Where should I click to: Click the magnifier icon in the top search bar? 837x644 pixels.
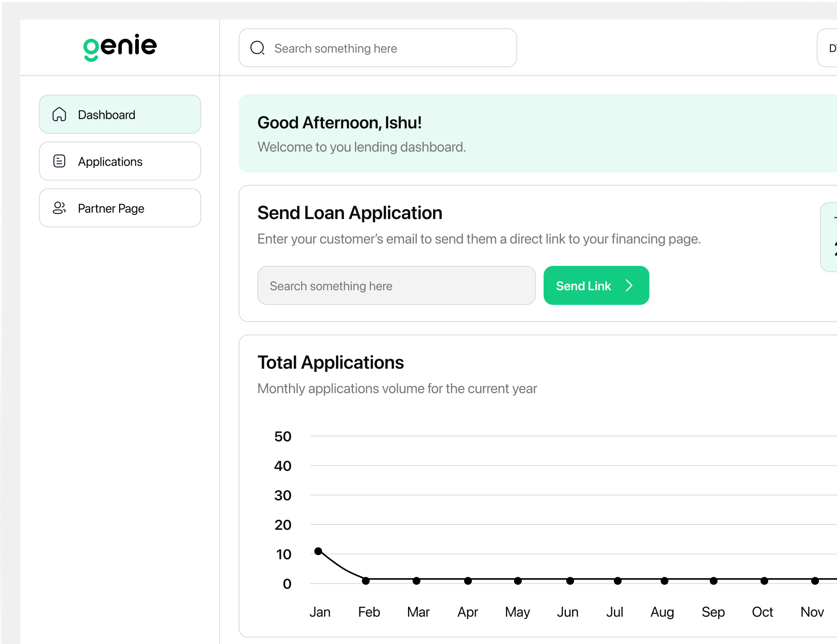point(257,48)
